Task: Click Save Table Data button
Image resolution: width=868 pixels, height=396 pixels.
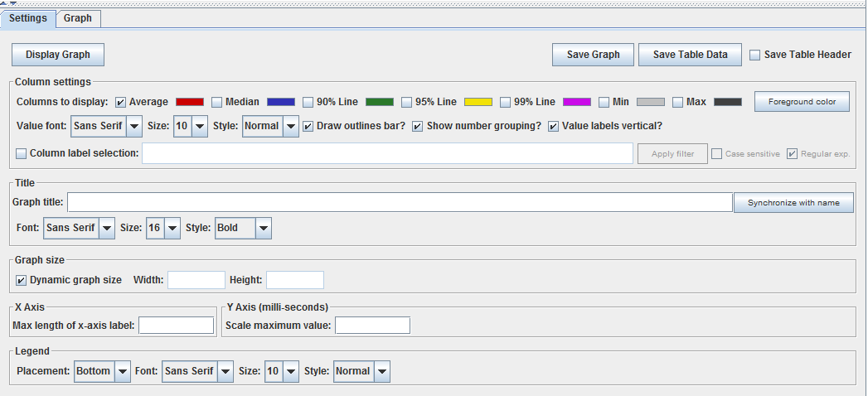Action: [690, 55]
